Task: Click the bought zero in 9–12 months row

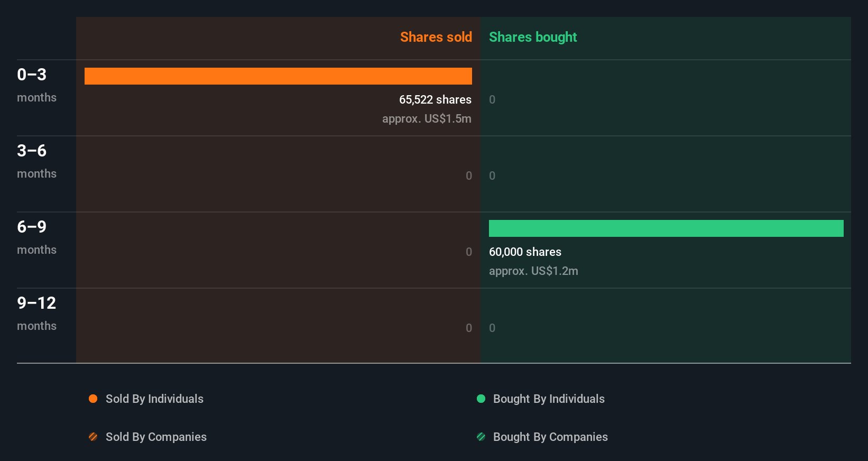Action: [492, 328]
